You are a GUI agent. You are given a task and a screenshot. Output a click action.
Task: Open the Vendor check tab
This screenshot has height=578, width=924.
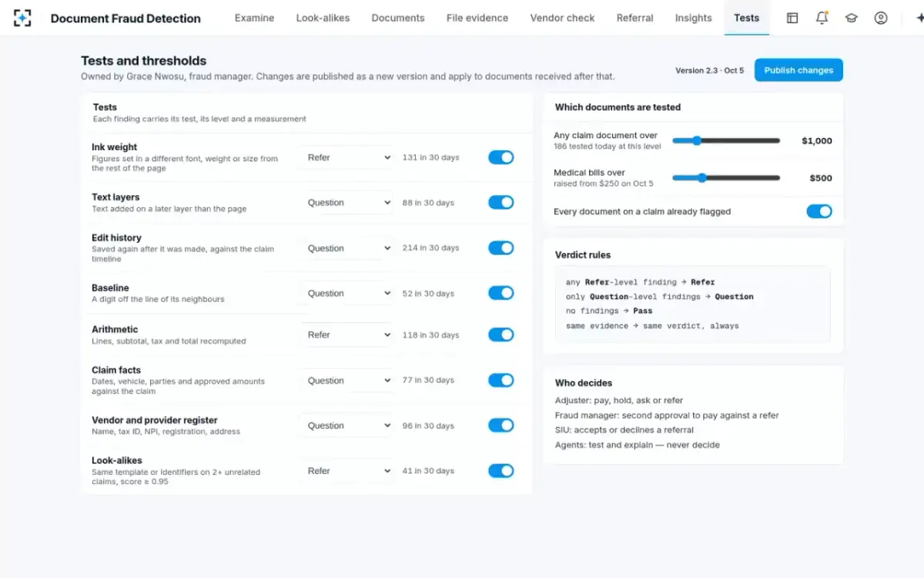tap(562, 18)
